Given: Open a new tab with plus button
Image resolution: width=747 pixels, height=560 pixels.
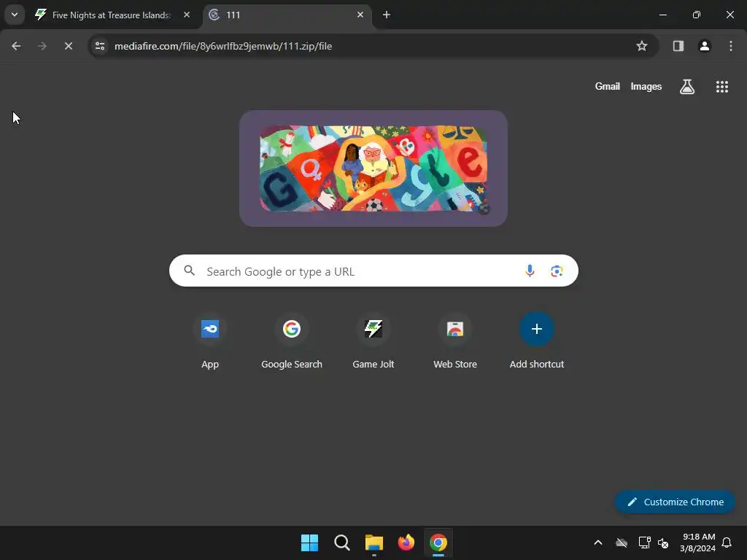Looking at the screenshot, I should point(387,15).
